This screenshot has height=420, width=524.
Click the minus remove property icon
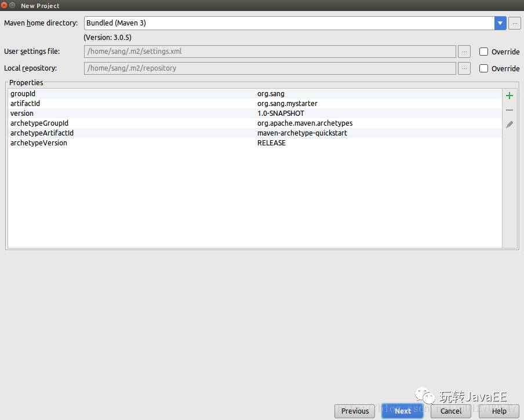coord(510,110)
